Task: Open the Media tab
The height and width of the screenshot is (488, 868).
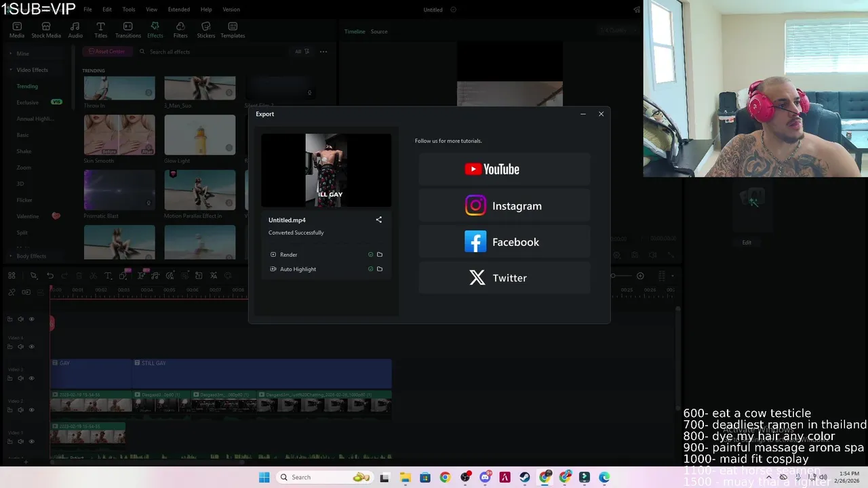Action: 17,30
